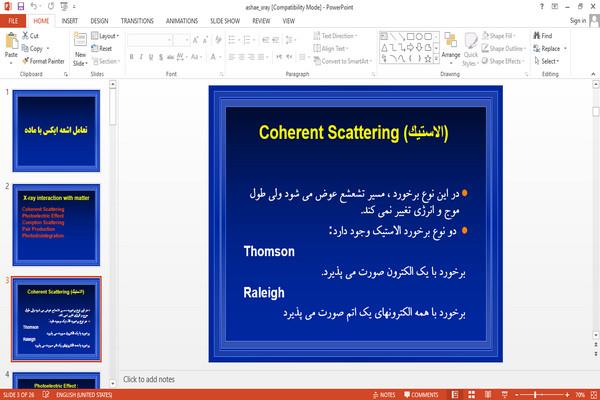Start Slide Show from status bar
This screenshot has height=400, width=600.
pyautogui.click(x=504, y=395)
